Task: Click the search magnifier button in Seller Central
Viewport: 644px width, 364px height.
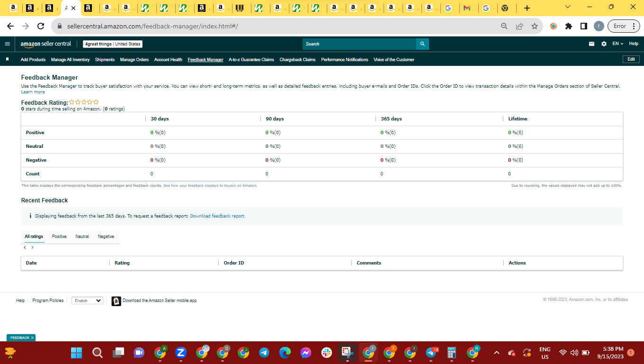Action: 422,44
